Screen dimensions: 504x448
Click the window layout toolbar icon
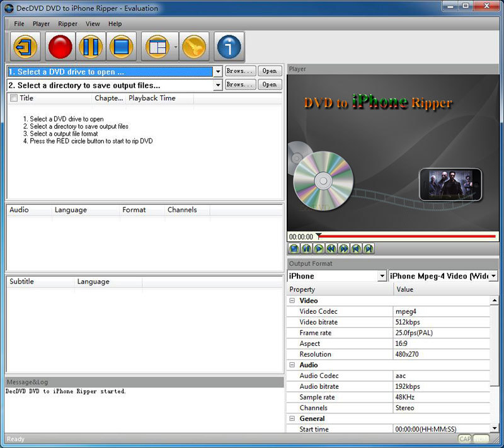point(157,47)
